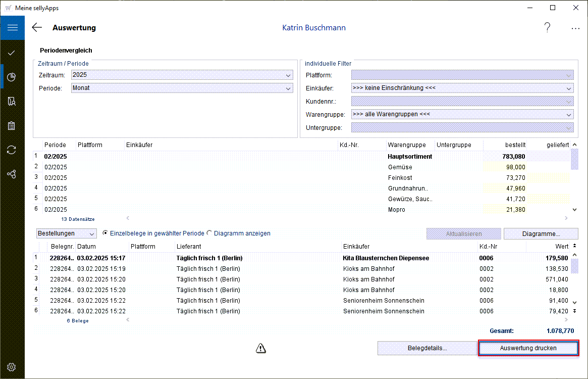Image resolution: width=588 pixels, height=379 pixels.
Task: Click the Auswertung drucken button
Action: coord(528,348)
